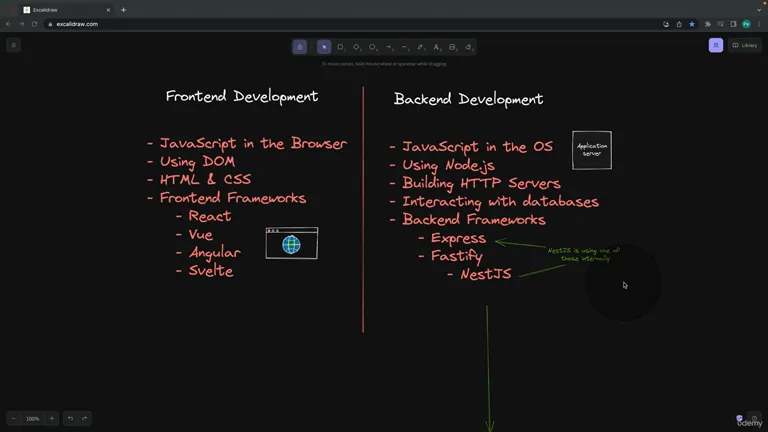The height and width of the screenshot is (432, 768).
Task: Select the 'Application server' box
Action: [592, 150]
